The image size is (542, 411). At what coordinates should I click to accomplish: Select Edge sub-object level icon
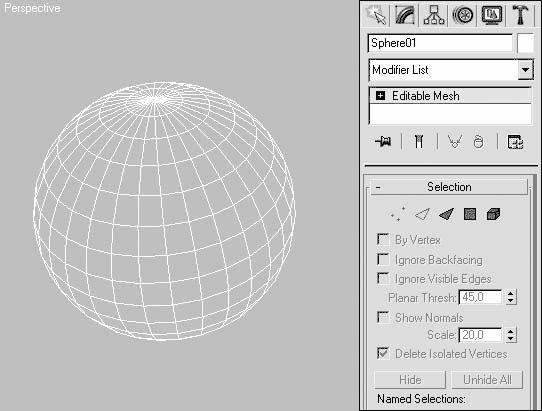[422, 214]
